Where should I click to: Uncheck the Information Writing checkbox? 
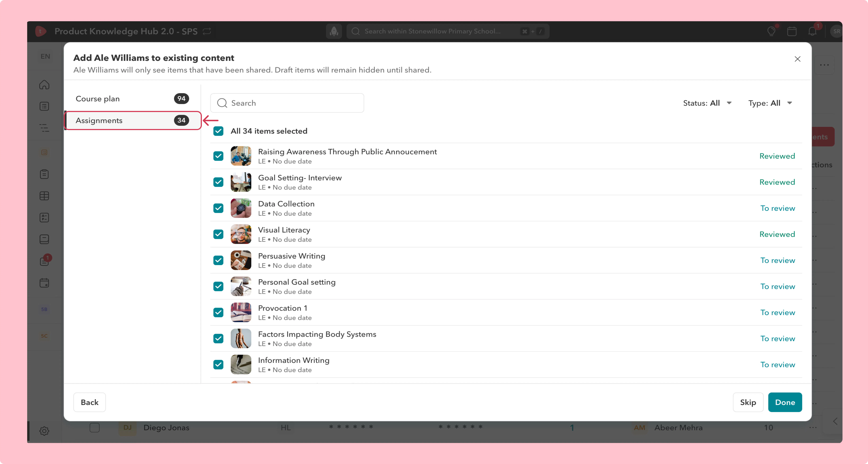point(218,365)
